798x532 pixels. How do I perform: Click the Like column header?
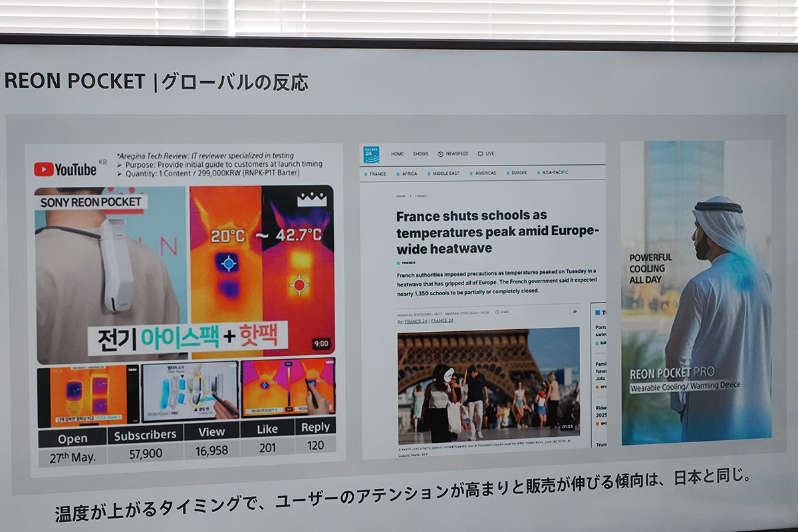pos(267,429)
